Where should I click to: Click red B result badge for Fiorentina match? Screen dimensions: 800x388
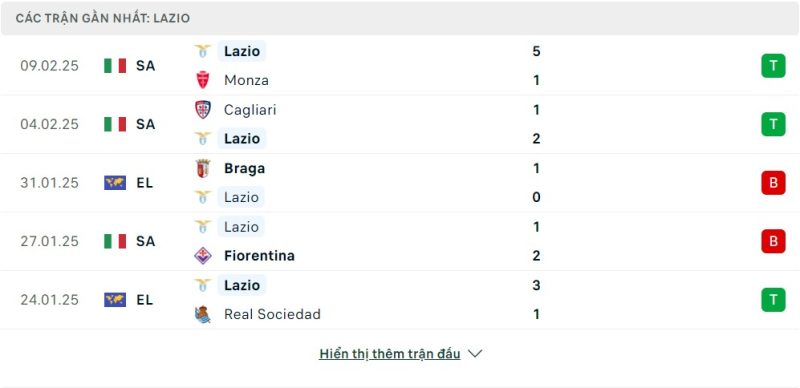pos(773,241)
